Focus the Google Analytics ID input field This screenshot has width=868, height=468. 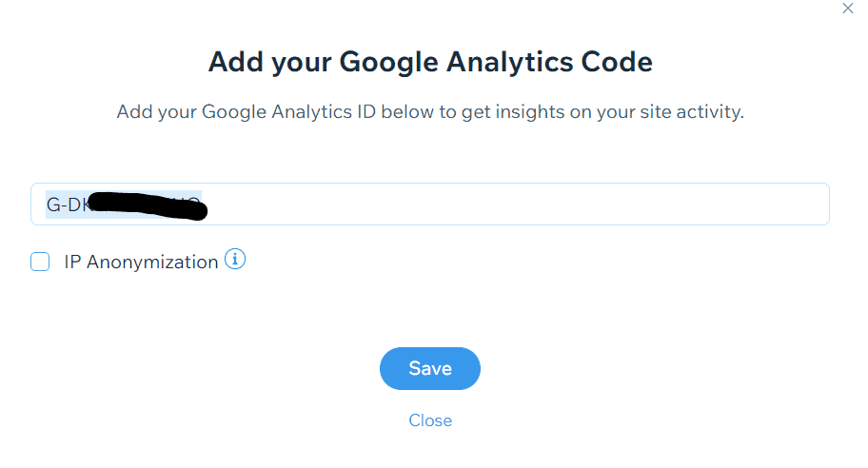[430, 205]
